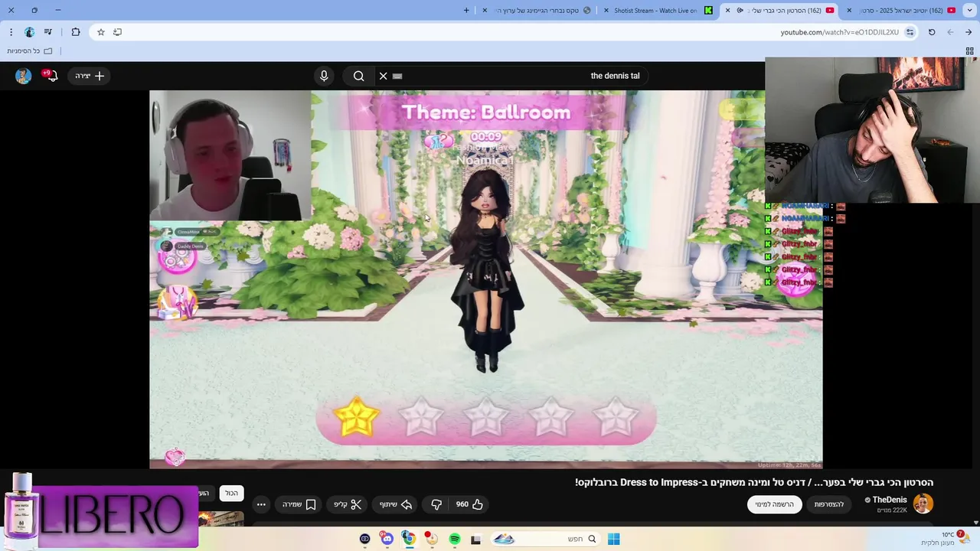
Task: Switch to the 'טקס נבחרי הגיימינג' tab
Action: coord(538,10)
